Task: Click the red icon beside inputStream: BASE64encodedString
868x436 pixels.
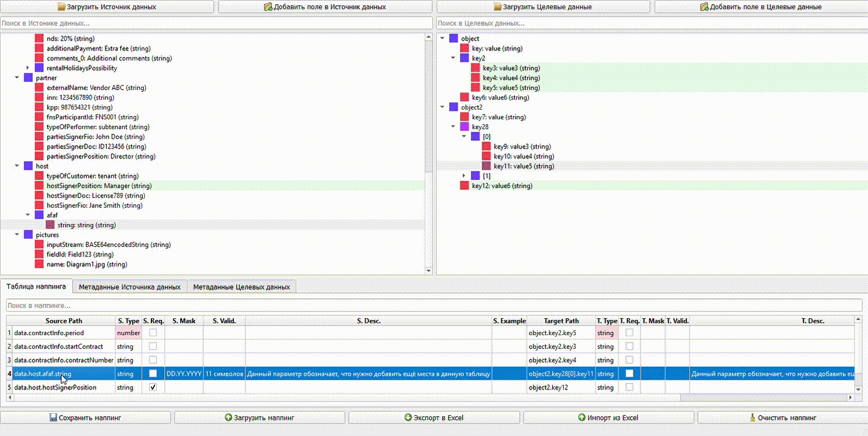Action: point(39,245)
